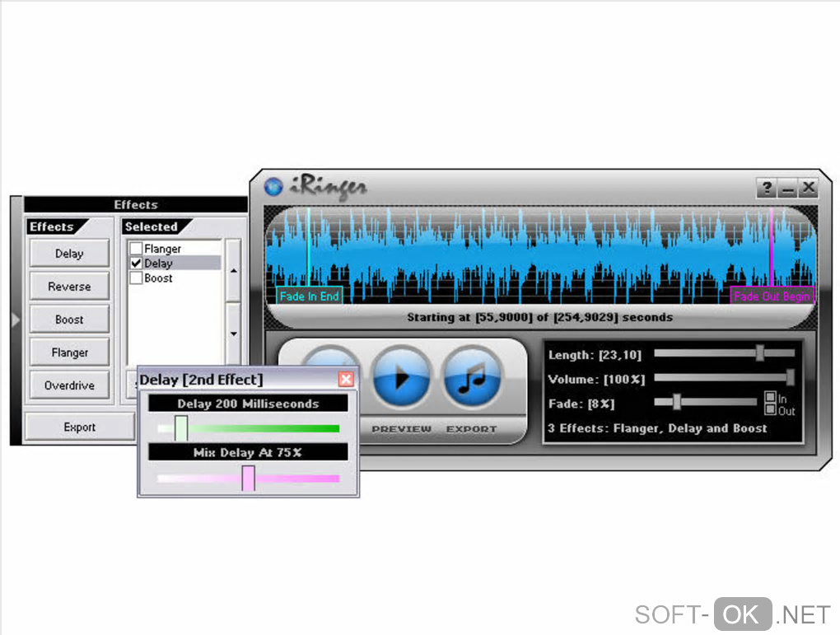Uncheck the Delay effect checkbox
Screen dimensions: 840x635
[136, 263]
